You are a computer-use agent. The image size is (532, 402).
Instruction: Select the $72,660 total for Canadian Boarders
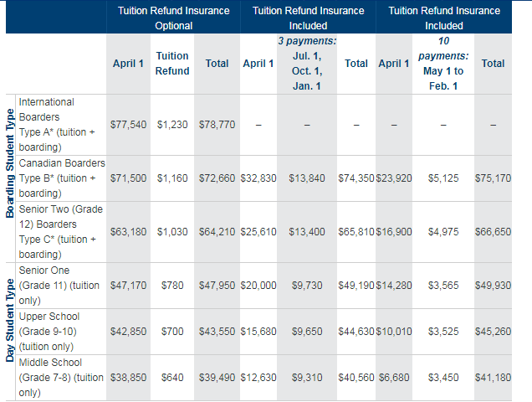coord(217,178)
